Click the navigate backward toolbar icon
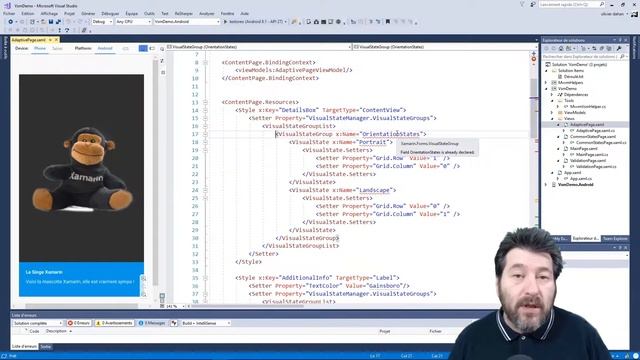 click(x=11, y=22)
